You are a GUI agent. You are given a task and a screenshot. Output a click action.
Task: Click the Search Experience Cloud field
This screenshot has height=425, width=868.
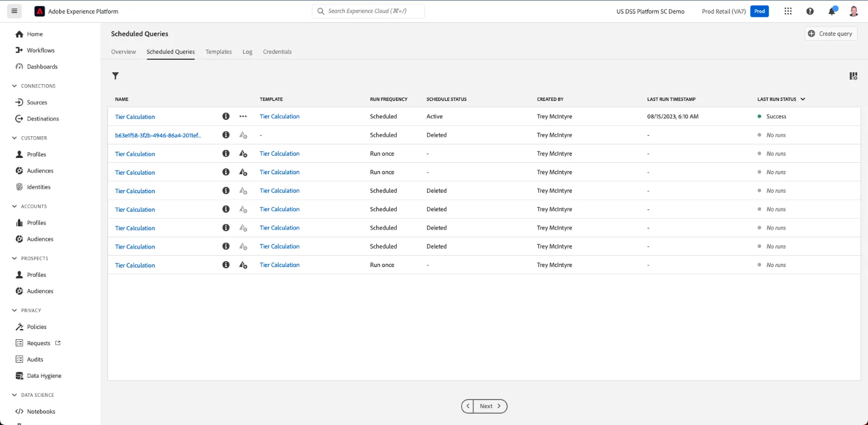368,11
